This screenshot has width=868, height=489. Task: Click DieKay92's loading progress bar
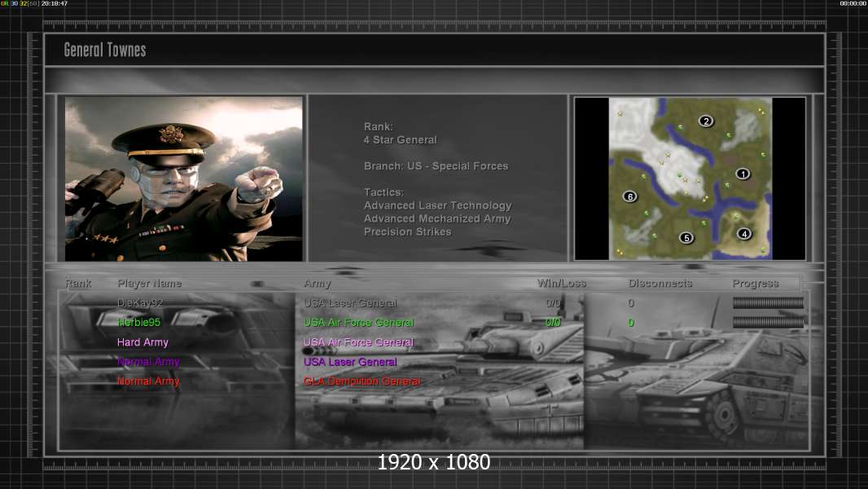point(768,302)
